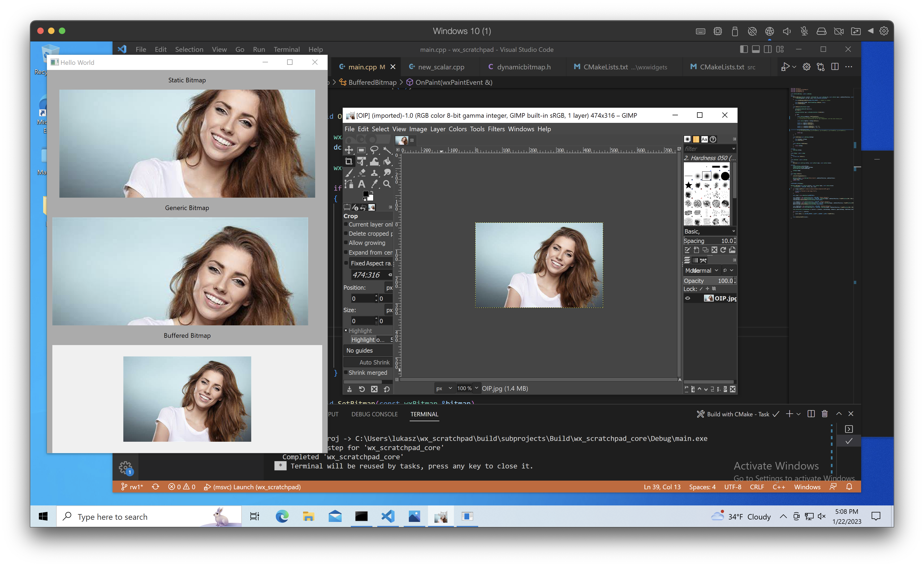Open the Position unit px dropdown
924x567 pixels.
tap(389, 288)
